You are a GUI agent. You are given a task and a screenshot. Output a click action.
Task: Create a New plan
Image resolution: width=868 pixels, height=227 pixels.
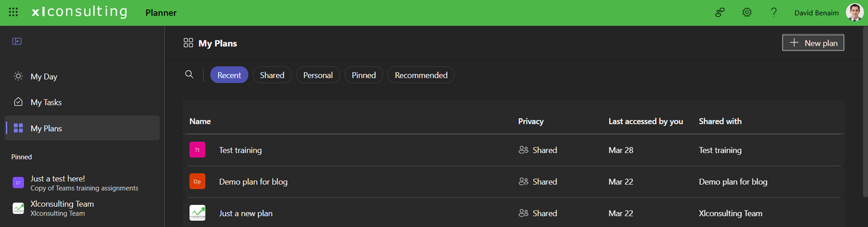coord(813,43)
